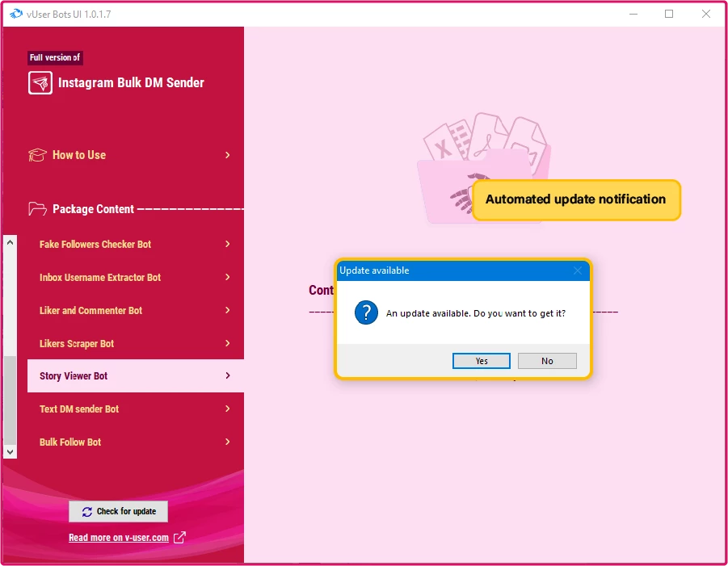Select Fake Followers Checker Bot
This screenshot has width=728, height=566.
click(136, 244)
